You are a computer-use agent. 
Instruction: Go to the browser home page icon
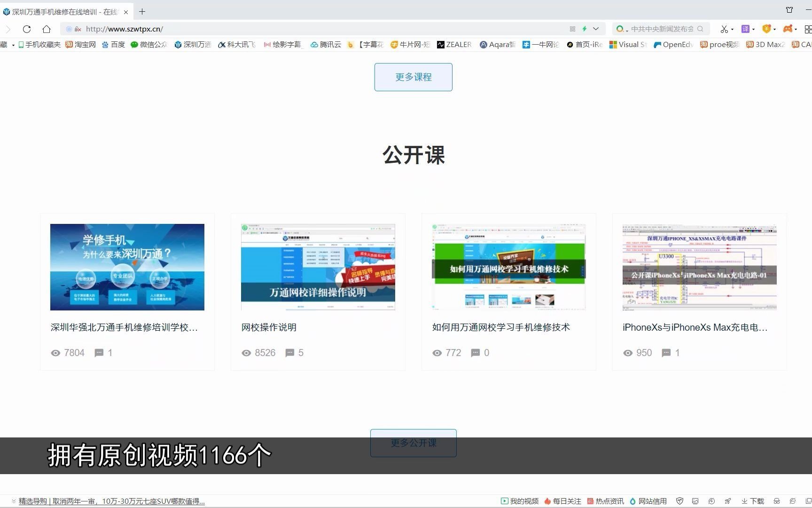(x=47, y=29)
